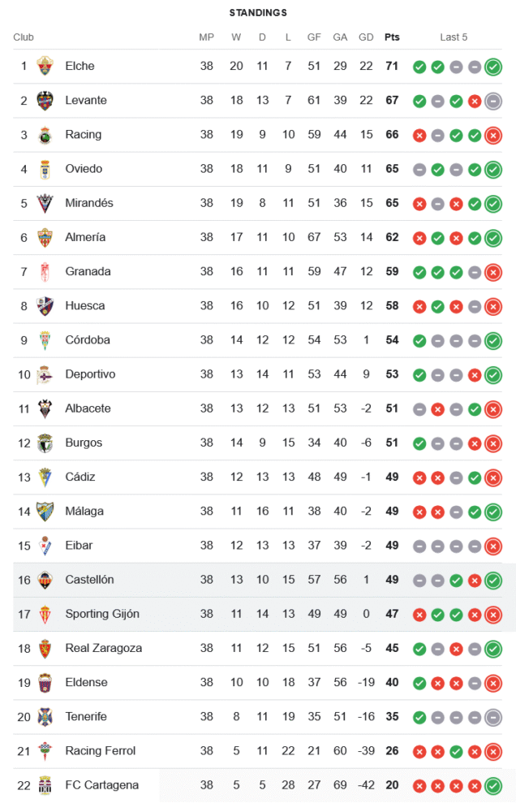Click the Racing club badge
Image resolution: width=516 pixels, height=812 pixels.
point(45,135)
